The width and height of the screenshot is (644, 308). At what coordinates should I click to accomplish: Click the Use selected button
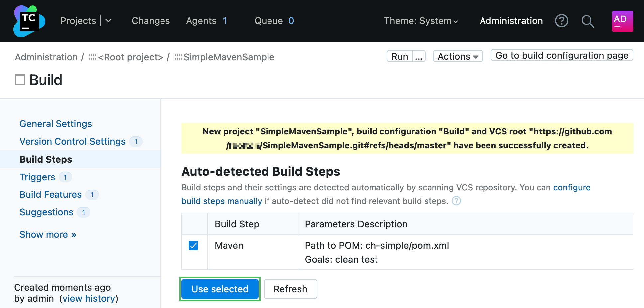click(220, 289)
